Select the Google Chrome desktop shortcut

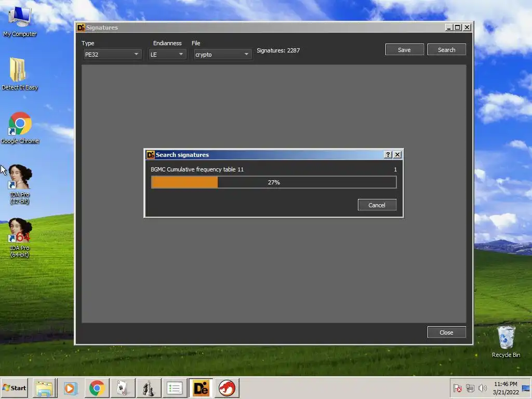click(x=20, y=128)
